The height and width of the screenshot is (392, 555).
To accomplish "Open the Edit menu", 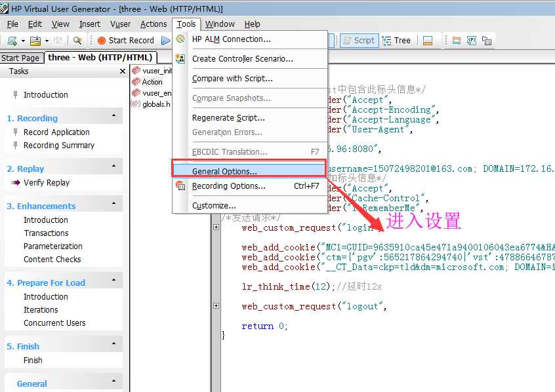I will coord(35,24).
